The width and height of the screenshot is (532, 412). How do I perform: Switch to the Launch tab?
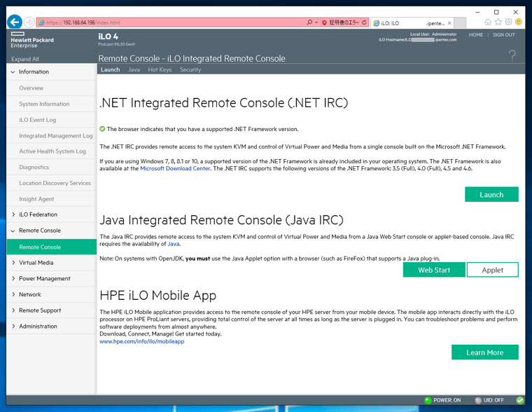coord(111,69)
